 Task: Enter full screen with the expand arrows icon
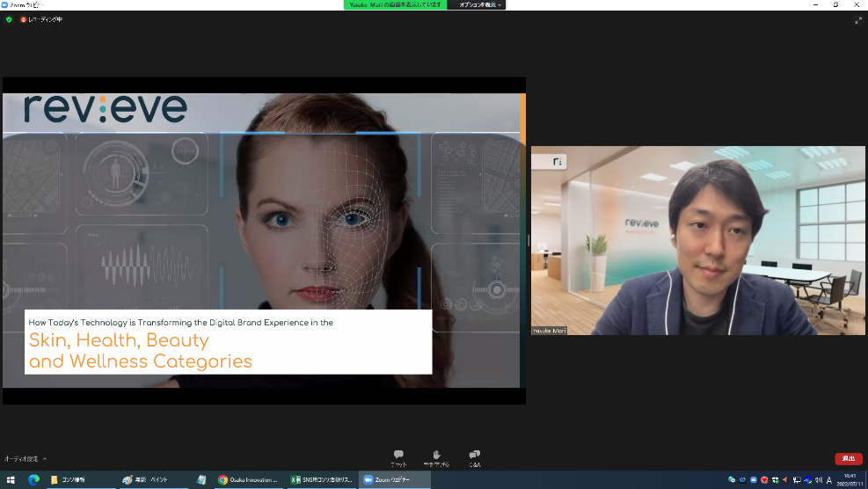tap(857, 19)
